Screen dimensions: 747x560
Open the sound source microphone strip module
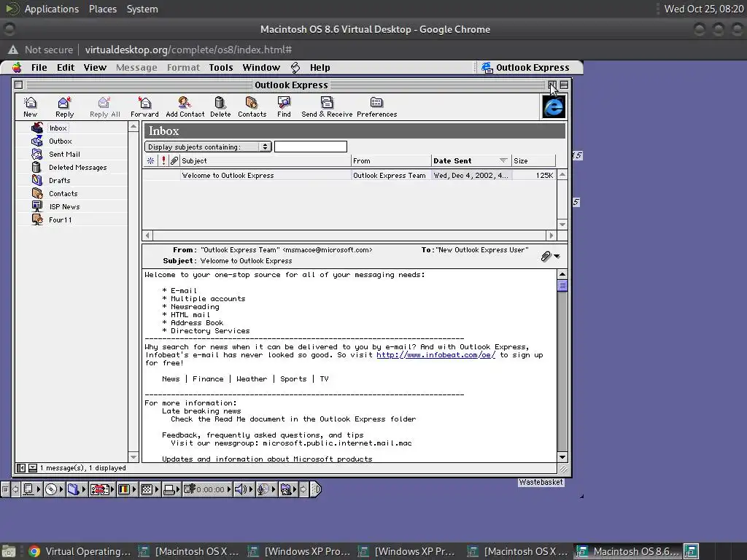point(266,489)
